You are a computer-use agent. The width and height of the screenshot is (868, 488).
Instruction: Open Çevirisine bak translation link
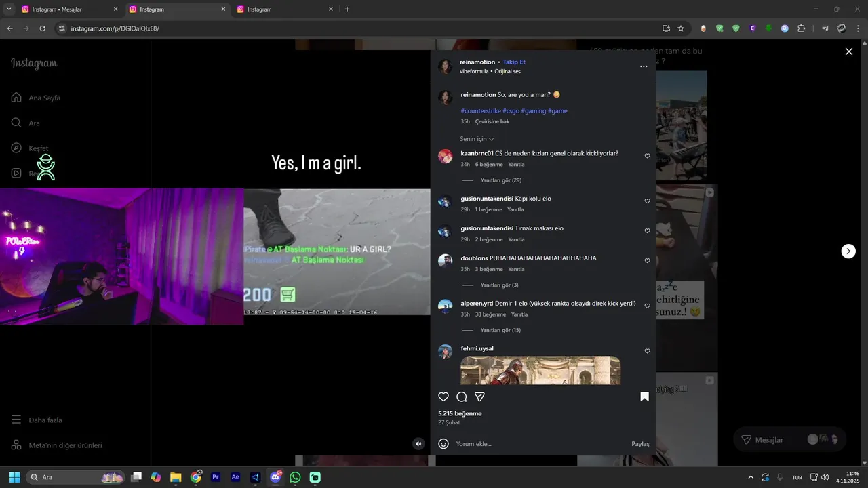click(492, 122)
